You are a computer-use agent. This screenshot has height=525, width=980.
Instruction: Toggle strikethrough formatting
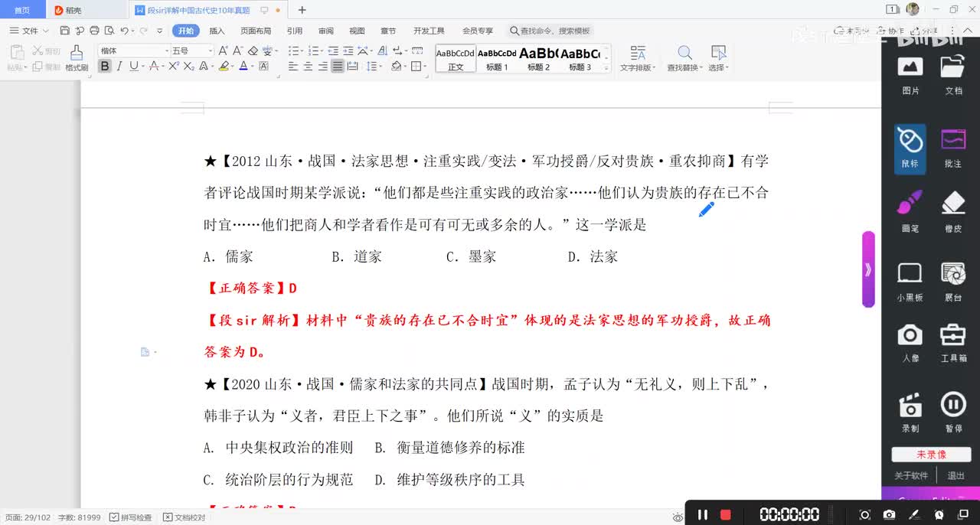pos(153,67)
